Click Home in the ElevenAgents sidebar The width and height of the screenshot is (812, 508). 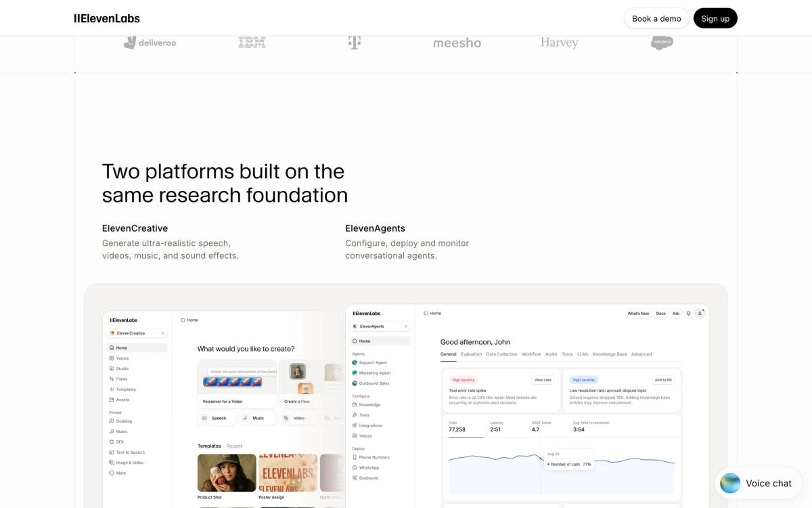pyautogui.click(x=380, y=341)
